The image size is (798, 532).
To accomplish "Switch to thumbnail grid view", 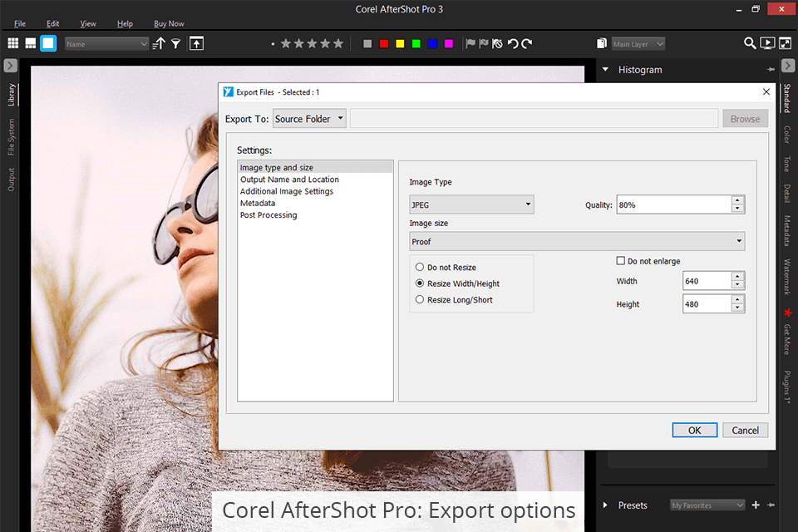I will click(x=12, y=43).
